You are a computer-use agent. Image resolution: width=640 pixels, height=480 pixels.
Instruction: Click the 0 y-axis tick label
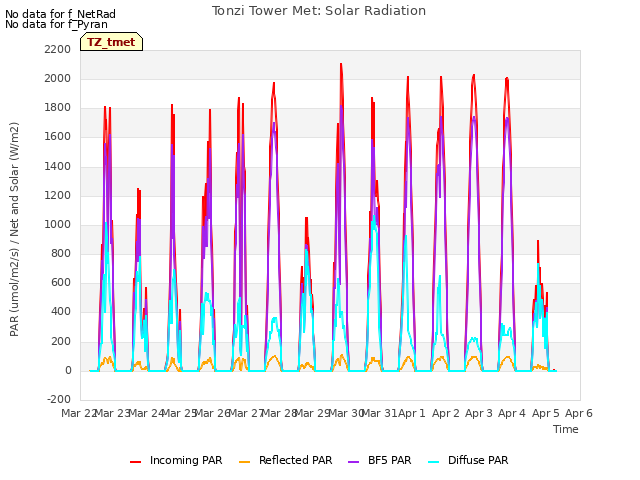(68, 371)
